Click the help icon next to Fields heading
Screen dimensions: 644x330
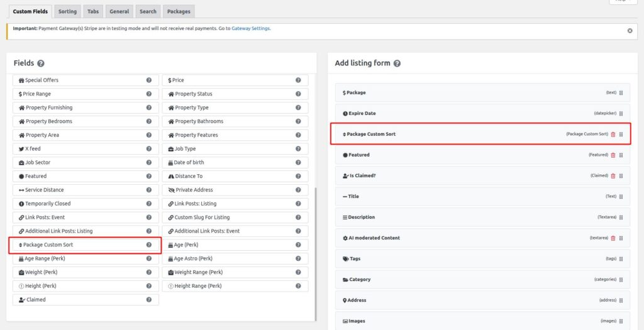click(41, 63)
